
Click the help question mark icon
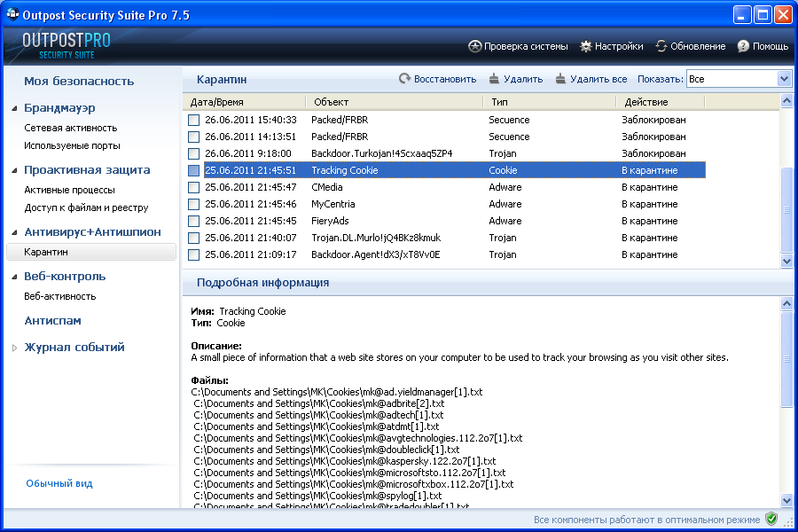click(x=743, y=46)
